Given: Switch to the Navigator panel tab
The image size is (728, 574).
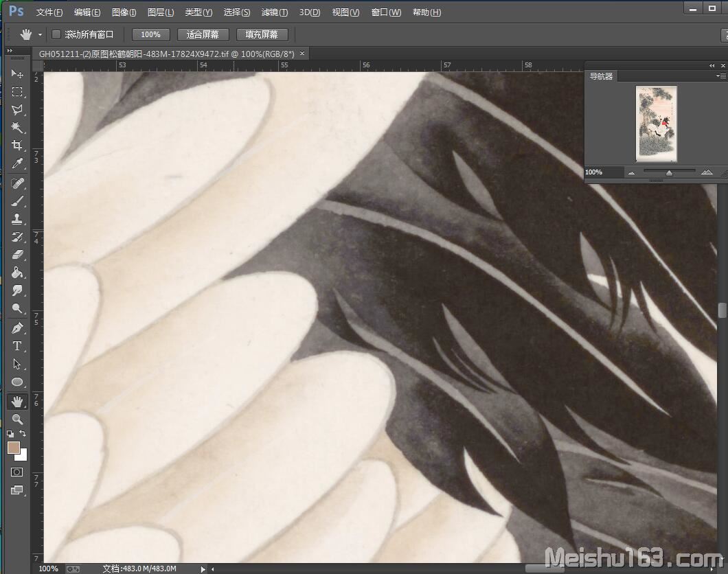Looking at the screenshot, I should [601, 77].
